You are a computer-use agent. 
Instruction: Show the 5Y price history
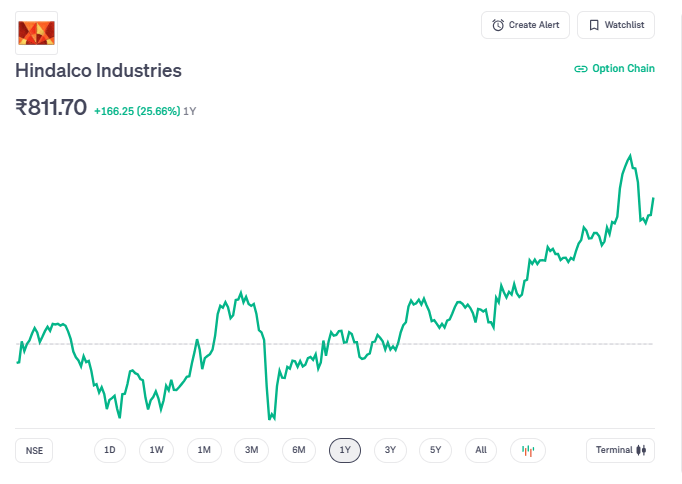(436, 450)
